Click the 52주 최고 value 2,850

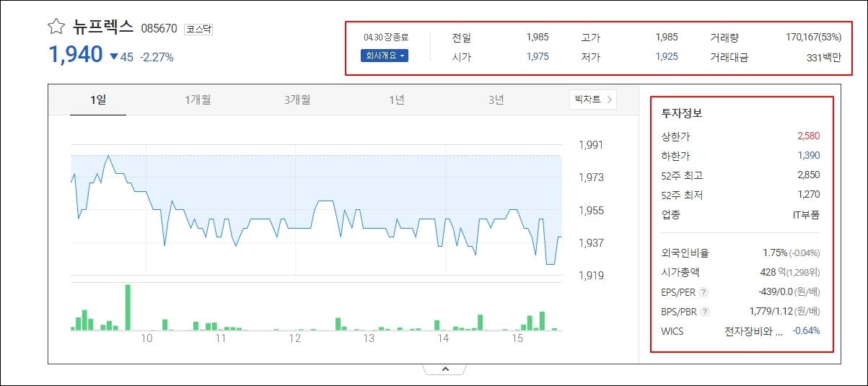pyautogui.click(x=809, y=175)
